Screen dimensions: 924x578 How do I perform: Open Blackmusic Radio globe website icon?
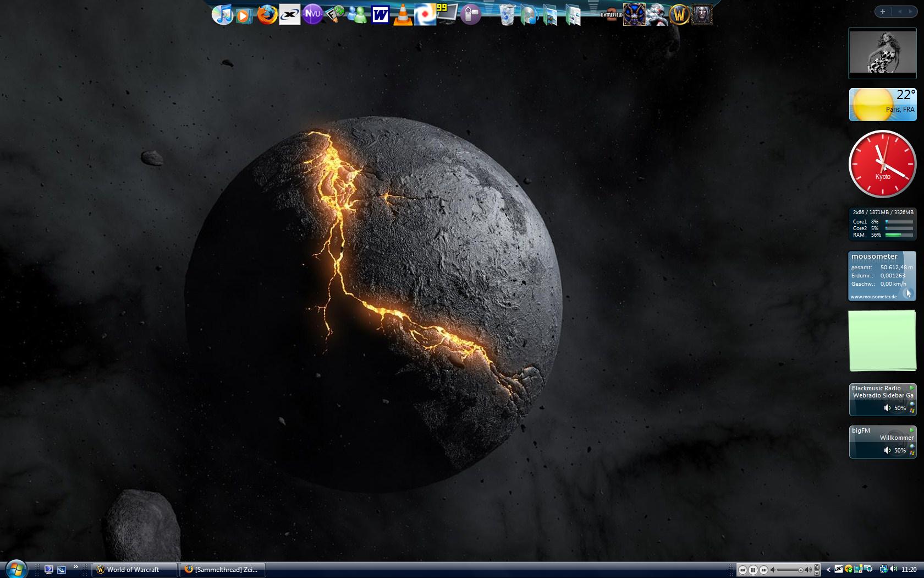point(912,405)
